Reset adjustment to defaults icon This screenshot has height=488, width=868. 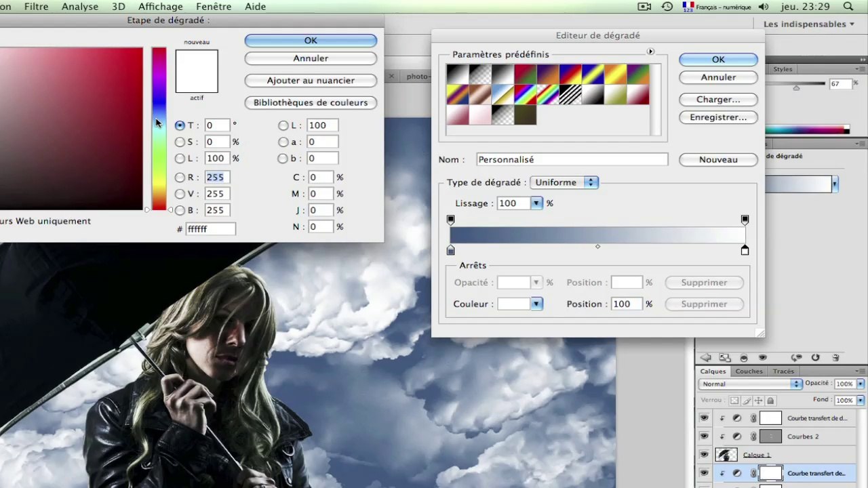click(x=815, y=357)
